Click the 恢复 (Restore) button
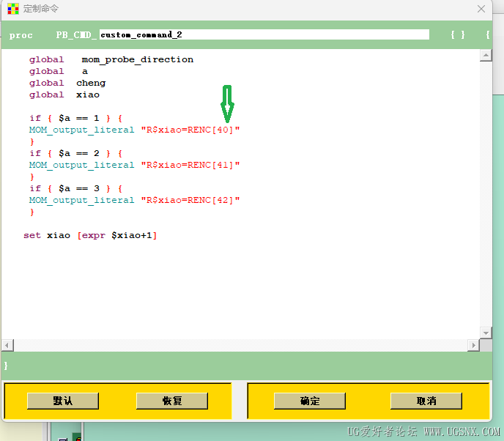Screen dimensions: 504x441 point(172,401)
